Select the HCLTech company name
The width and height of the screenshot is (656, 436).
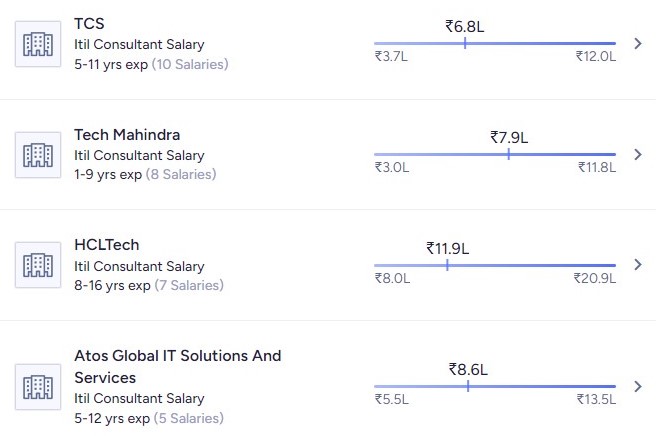pyautogui.click(x=106, y=245)
